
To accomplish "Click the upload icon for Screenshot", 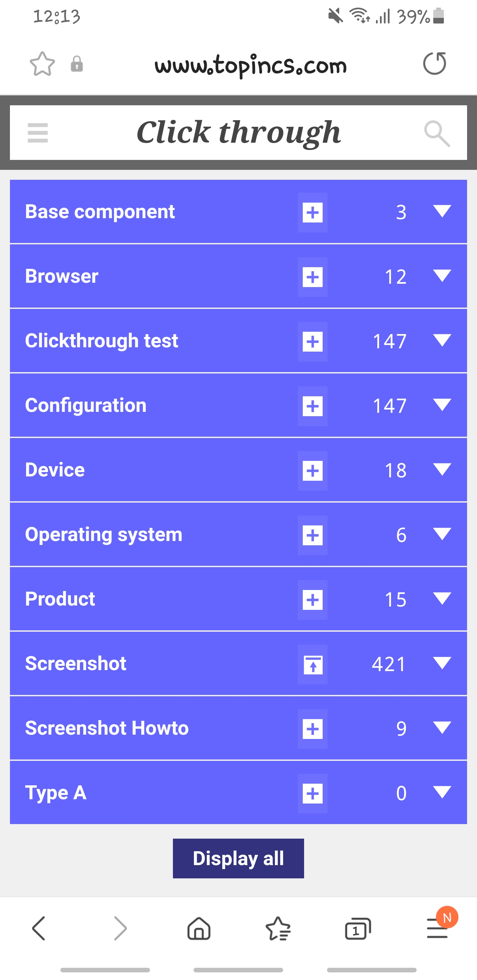I will point(313,664).
